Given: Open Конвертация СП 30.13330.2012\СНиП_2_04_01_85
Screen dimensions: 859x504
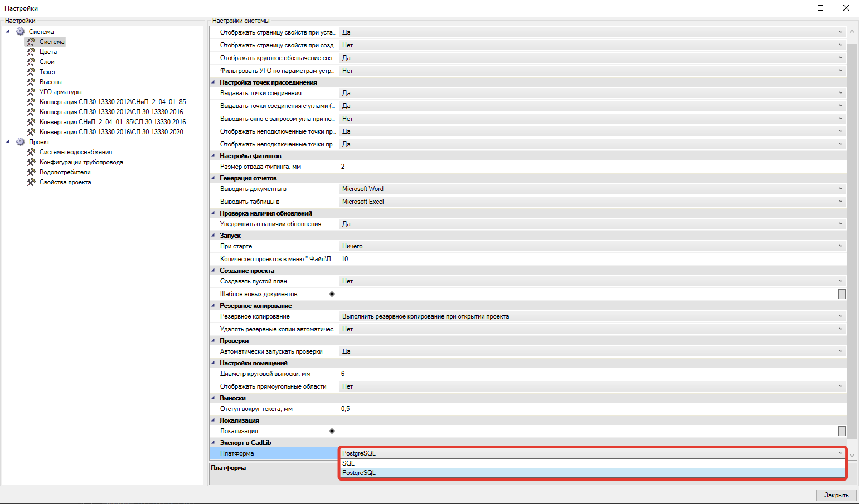Looking at the screenshot, I should click(113, 102).
